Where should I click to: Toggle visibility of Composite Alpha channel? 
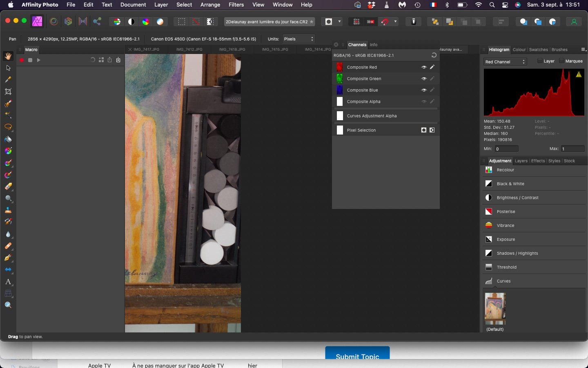tap(424, 101)
